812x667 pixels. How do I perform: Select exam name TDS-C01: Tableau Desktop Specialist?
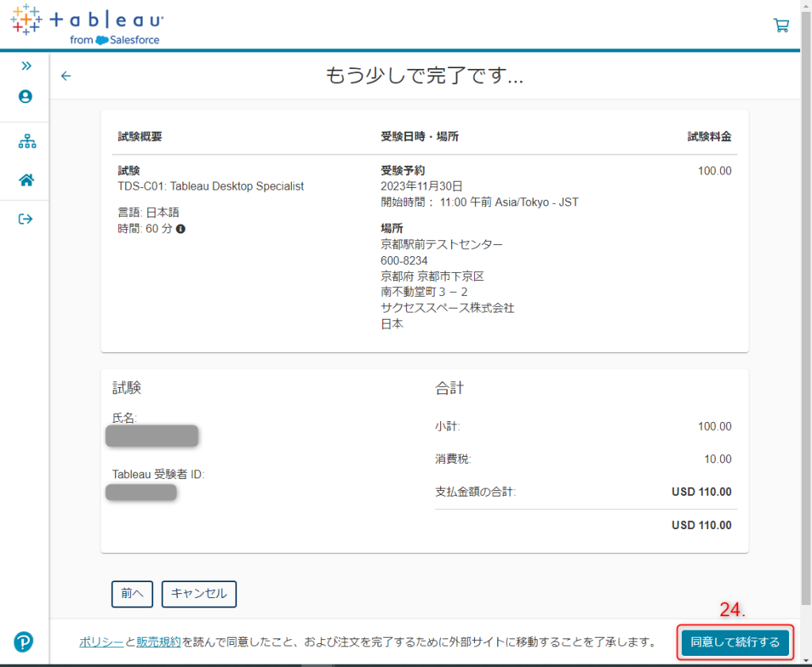pyautogui.click(x=211, y=186)
